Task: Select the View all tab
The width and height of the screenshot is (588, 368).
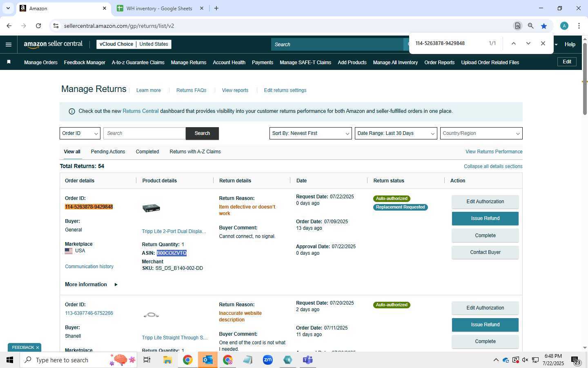Action: [x=72, y=152]
